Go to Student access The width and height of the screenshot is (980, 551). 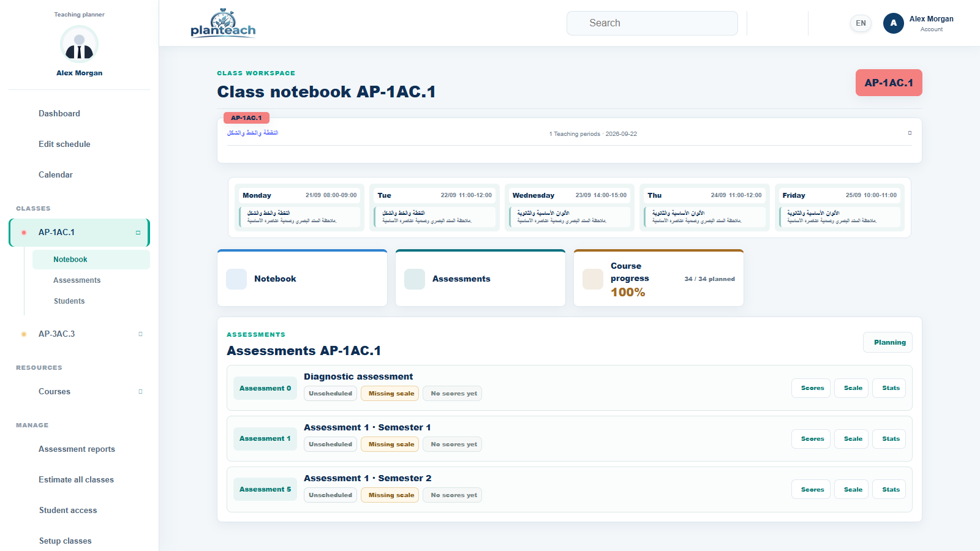point(68,511)
